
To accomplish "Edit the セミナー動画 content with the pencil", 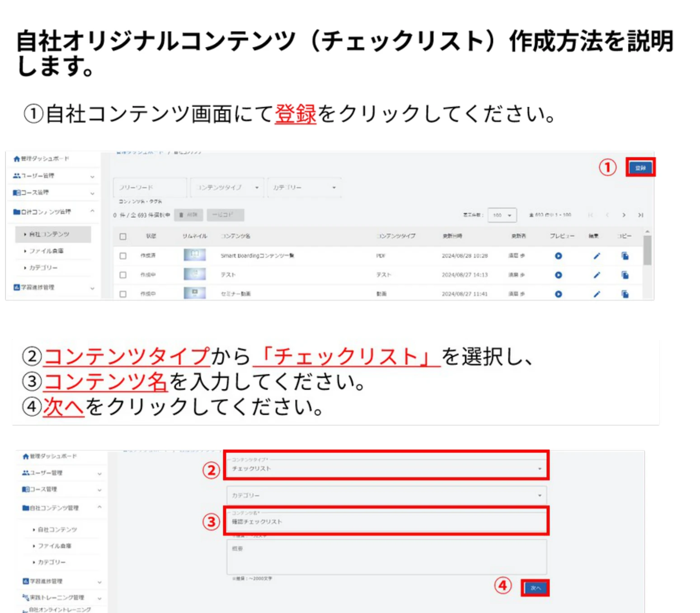I will tap(597, 294).
